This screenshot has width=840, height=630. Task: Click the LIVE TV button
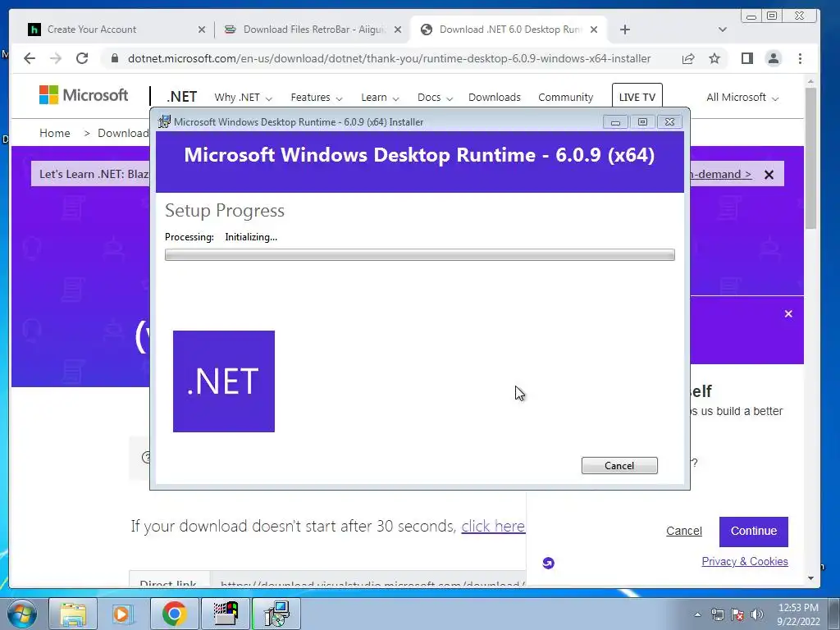coord(637,97)
